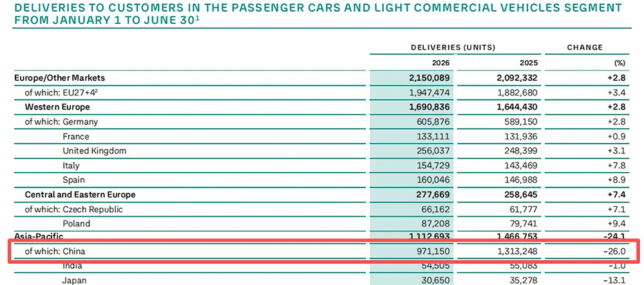Select Poland 2026 value 87,208

435,224
